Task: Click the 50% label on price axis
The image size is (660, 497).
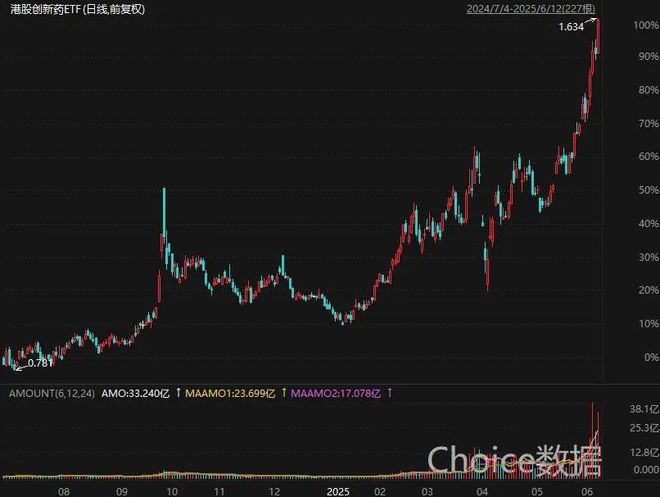Action: (636, 190)
